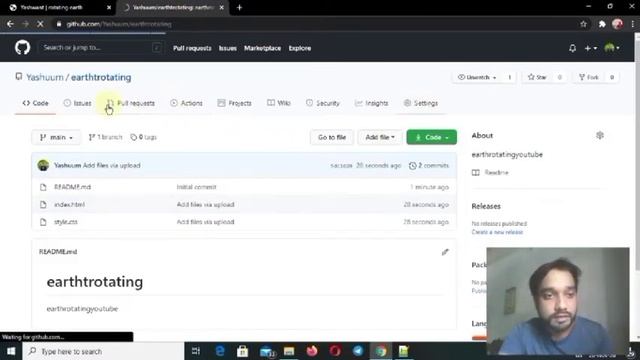Image resolution: width=640 pixels, height=360 pixels.
Task: Open the Unwatch dropdown
Action: [477, 77]
